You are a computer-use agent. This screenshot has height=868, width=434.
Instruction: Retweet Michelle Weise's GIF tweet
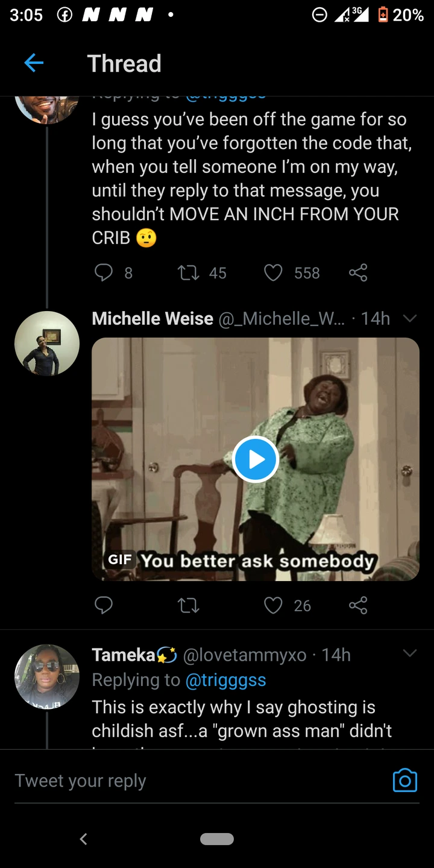pyautogui.click(x=188, y=605)
